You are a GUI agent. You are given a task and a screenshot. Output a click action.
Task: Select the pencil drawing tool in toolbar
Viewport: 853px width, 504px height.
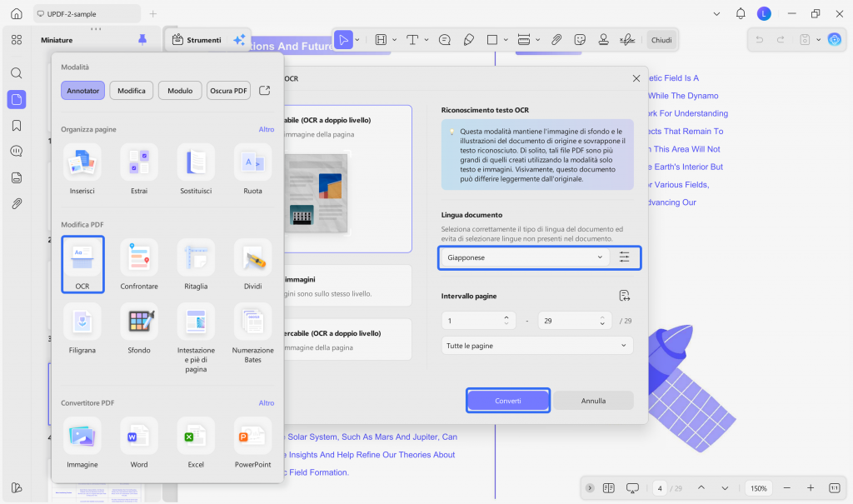click(468, 40)
